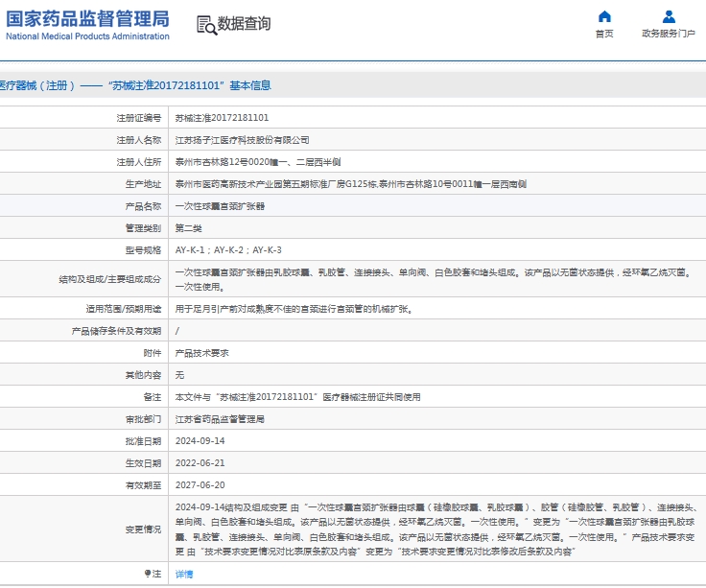This screenshot has width=706, height=588.
Task: Click the 国家药品监督管理局 logo
Action: pyautogui.click(x=88, y=25)
